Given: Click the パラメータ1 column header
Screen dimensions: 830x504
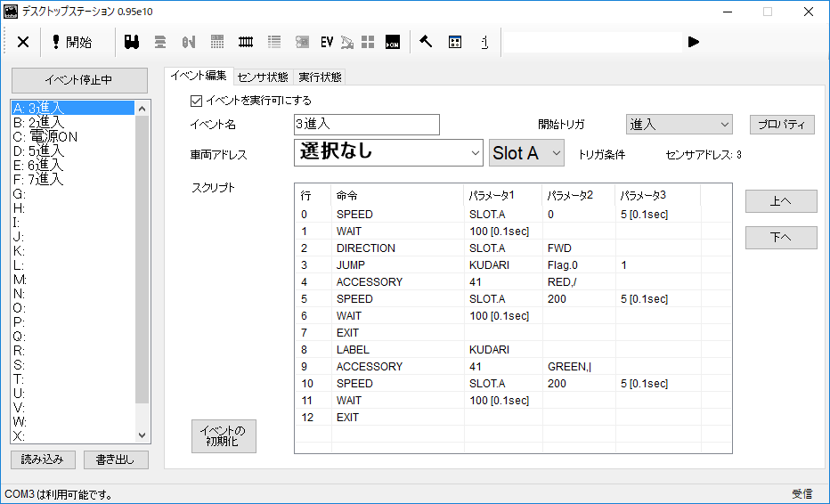Looking at the screenshot, I should click(503, 195).
